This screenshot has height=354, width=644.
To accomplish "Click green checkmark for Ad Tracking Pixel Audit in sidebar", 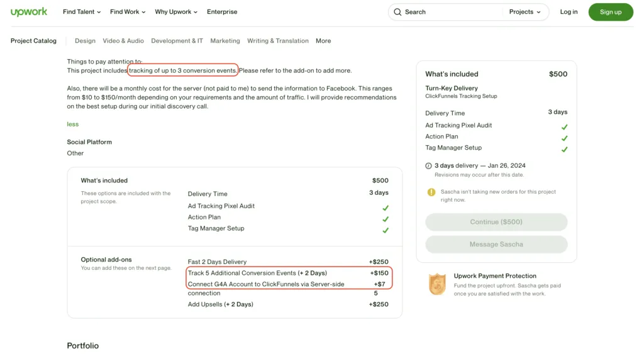I will [564, 127].
